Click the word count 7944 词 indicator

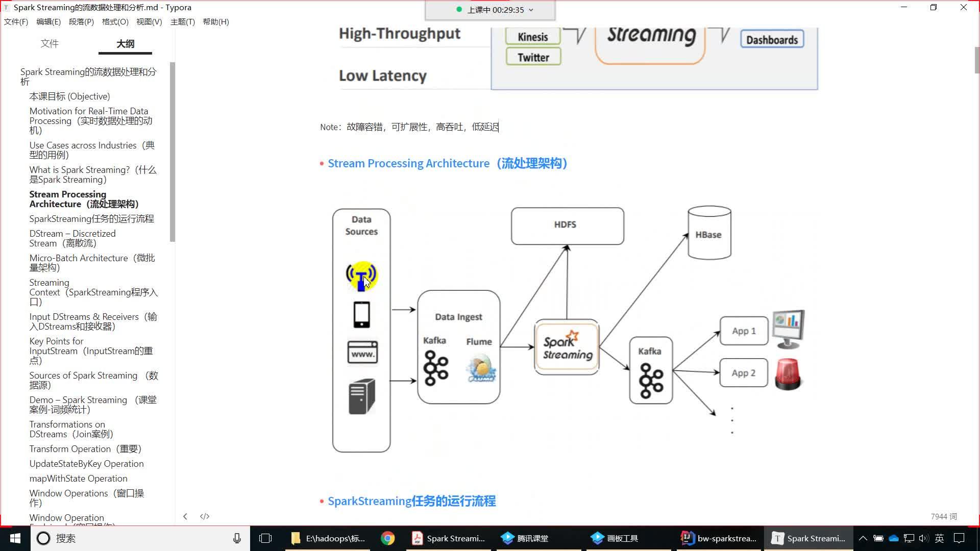click(943, 517)
